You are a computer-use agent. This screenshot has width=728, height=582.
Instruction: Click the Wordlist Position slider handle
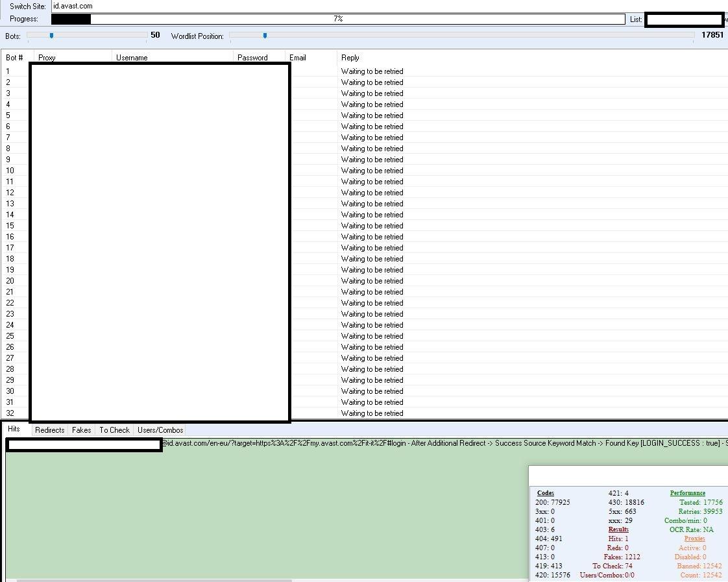(x=265, y=36)
